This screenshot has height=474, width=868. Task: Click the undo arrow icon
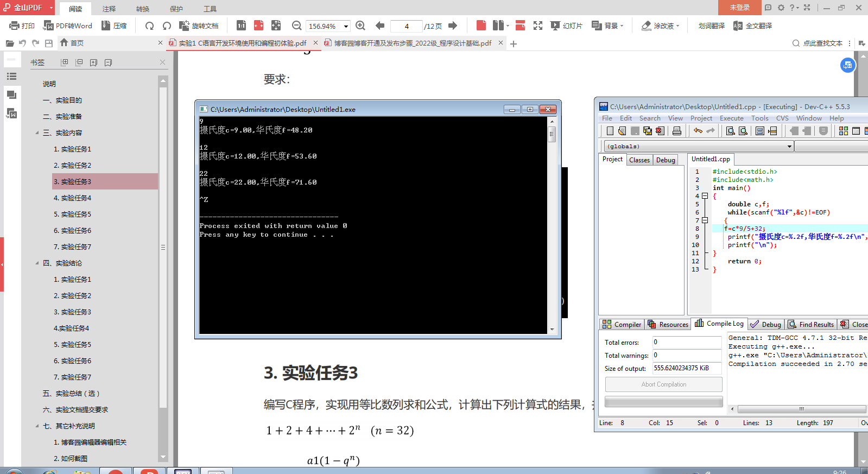click(23, 43)
